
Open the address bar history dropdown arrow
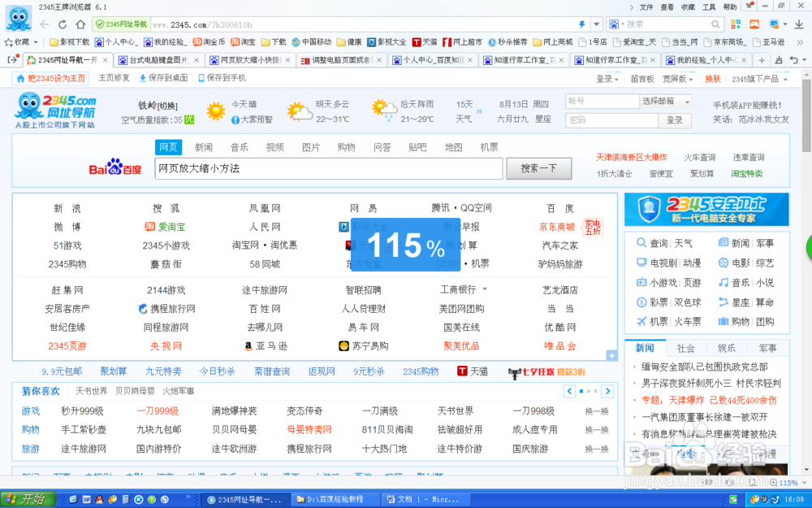pyautogui.click(x=597, y=24)
